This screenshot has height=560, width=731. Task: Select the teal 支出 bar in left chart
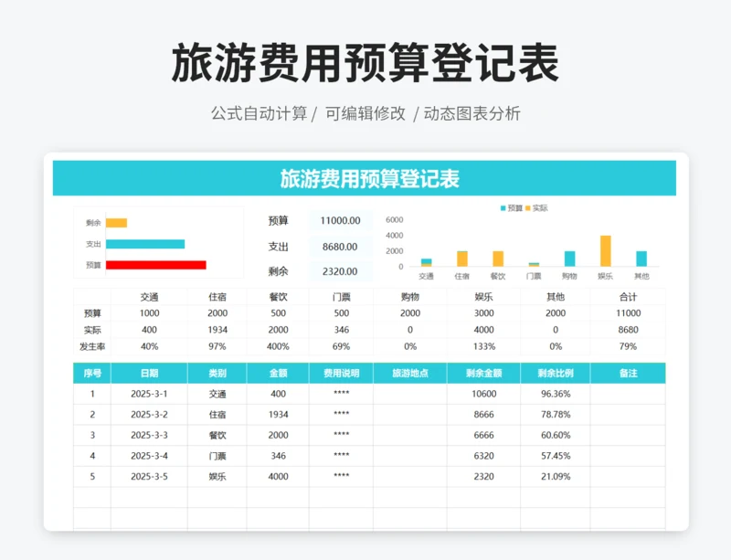click(145, 244)
